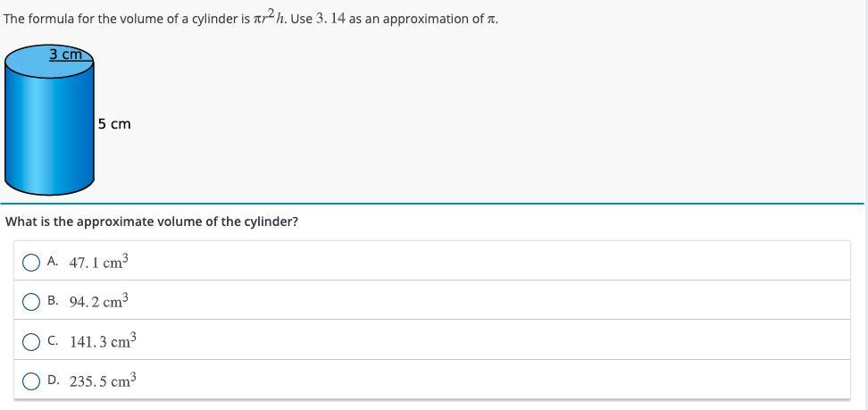This screenshot has height=410, width=868.
Task: Click the 141.3 cm³ answer text
Action: (x=103, y=341)
